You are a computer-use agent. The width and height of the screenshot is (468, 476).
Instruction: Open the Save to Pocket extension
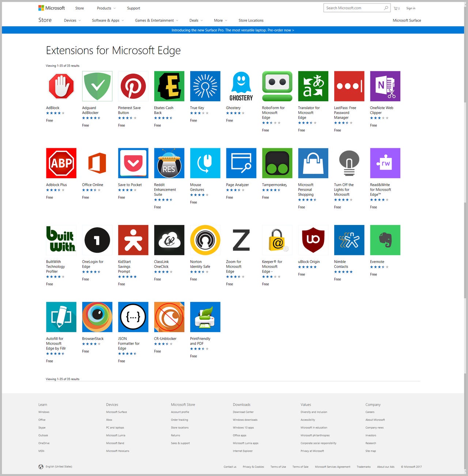pos(133,163)
